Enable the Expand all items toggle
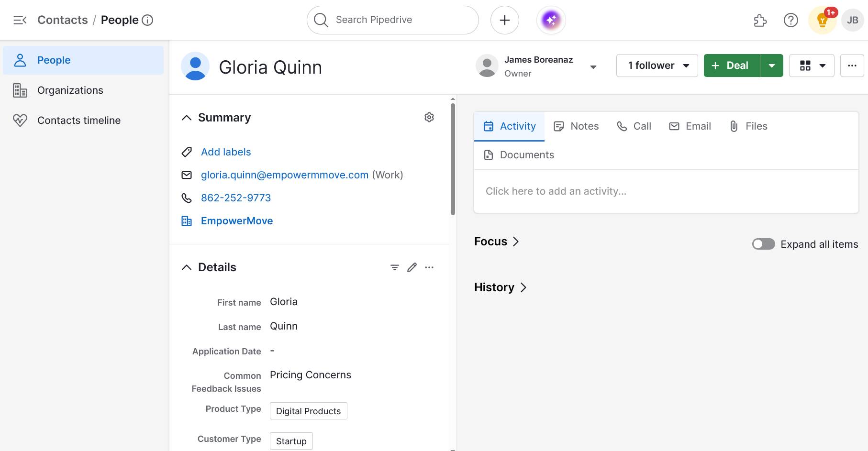 pos(763,244)
